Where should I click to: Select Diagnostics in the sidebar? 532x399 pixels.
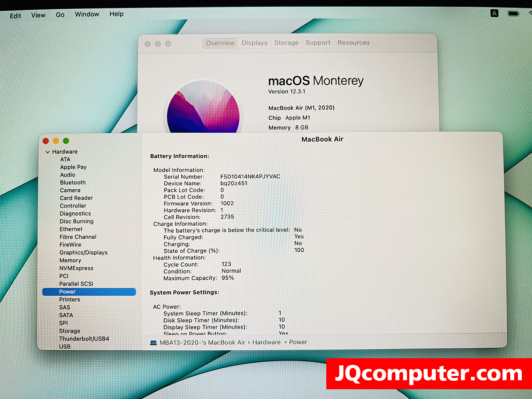click(75, 214)
